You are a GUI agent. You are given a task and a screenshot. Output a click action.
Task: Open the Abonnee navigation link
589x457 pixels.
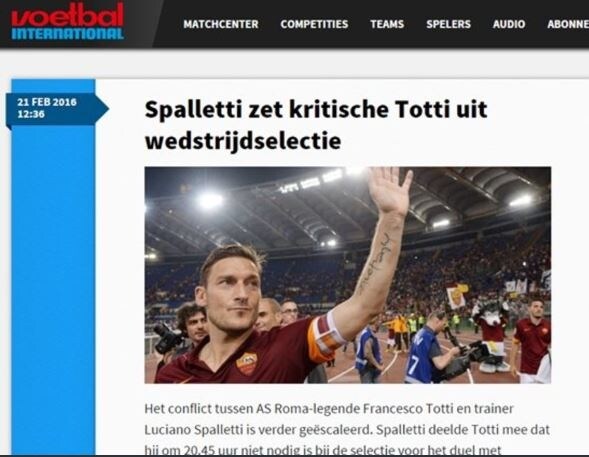568,24
